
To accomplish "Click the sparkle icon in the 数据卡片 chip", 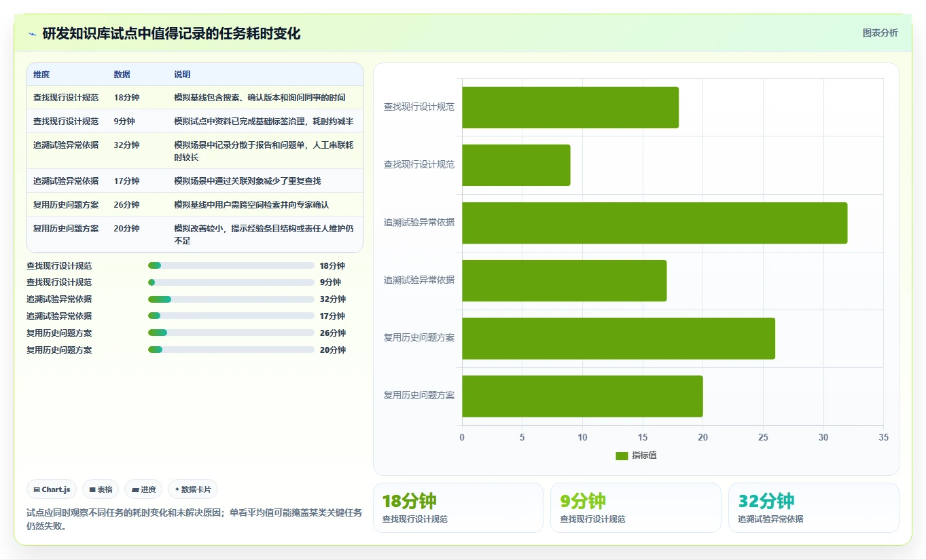I will (177, 489).
